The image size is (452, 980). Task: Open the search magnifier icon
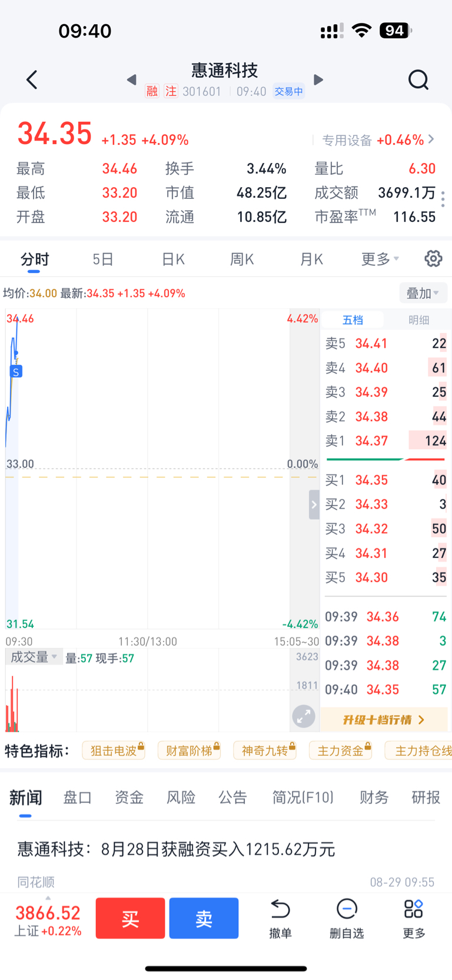(x=418, y=79)
